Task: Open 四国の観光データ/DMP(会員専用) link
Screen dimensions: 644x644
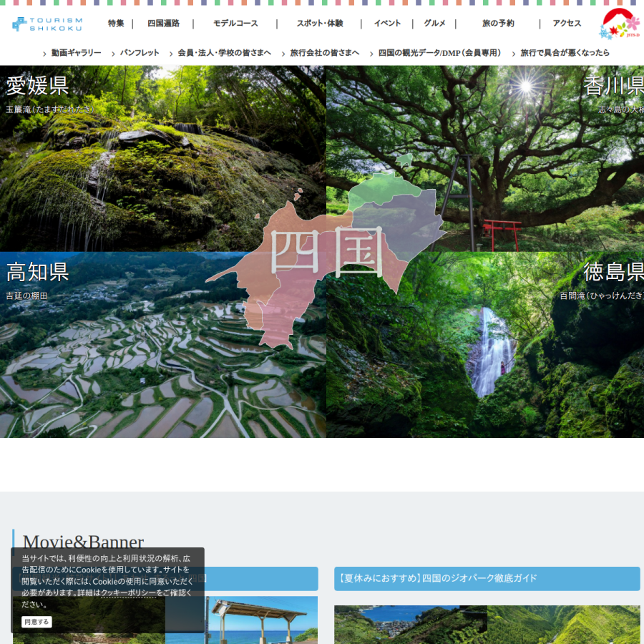Action: coord(439,52)
